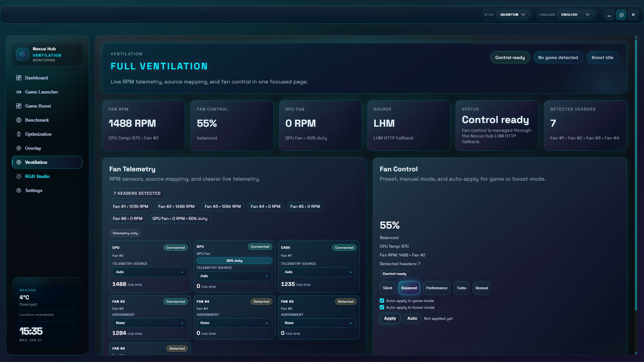Screen dimensions: 644x362
Task: Click the Nexus Hub logo icon
Action: [22, 54]
